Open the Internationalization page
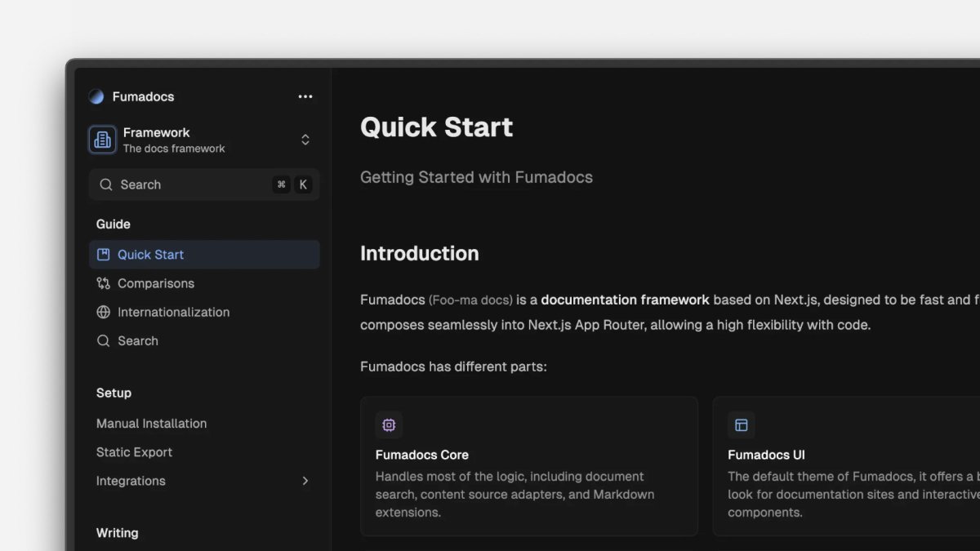Viewport: 980px width, 551px height. coord(204,312)
